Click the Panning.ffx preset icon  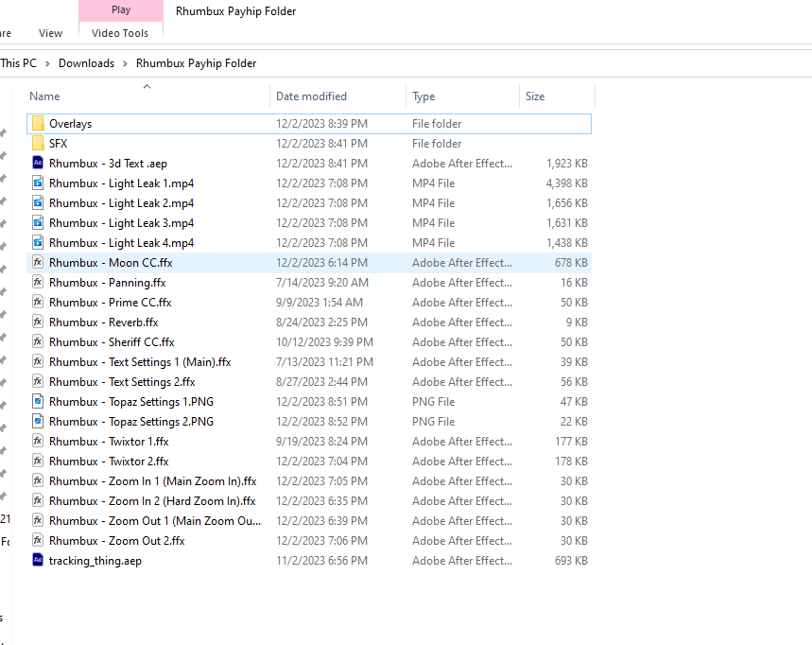[x=38, y=283]
